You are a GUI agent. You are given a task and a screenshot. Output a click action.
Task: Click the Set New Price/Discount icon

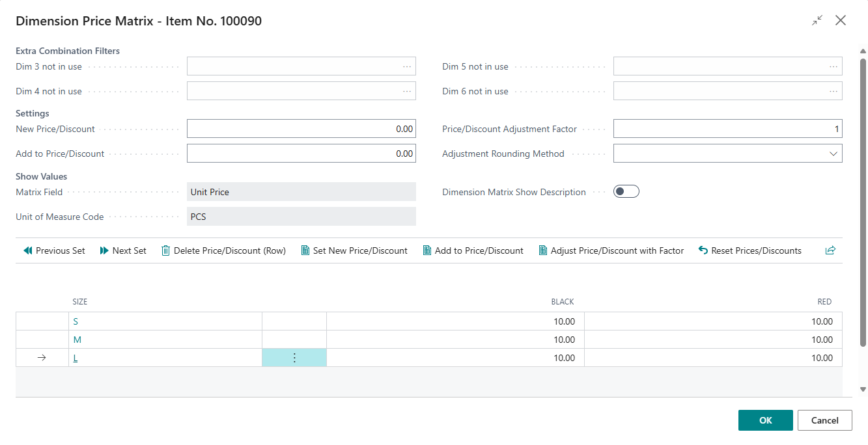point(305,250)
